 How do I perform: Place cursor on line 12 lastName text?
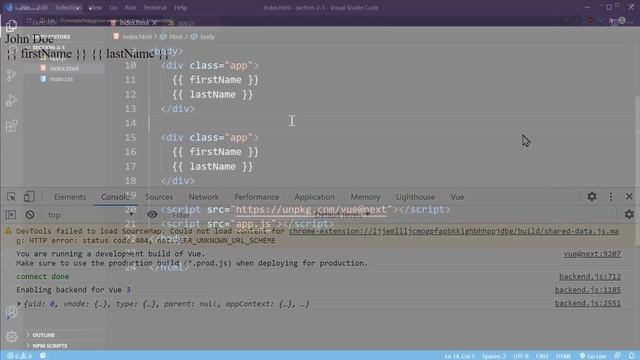coord(213,95)
